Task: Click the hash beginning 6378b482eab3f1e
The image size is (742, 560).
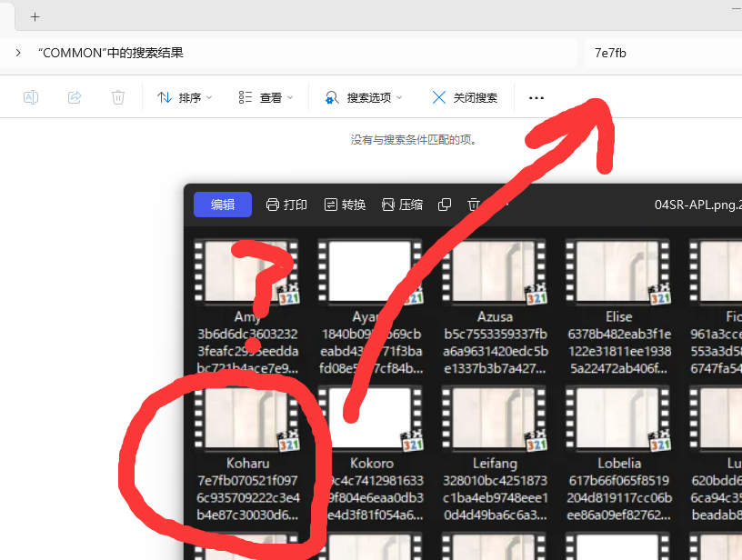Action: 619,351
